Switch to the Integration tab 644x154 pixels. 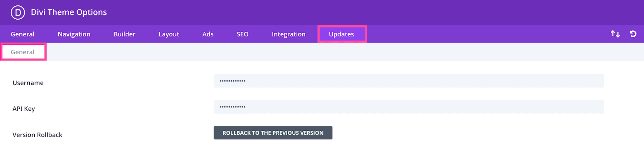tap(288, 34)
